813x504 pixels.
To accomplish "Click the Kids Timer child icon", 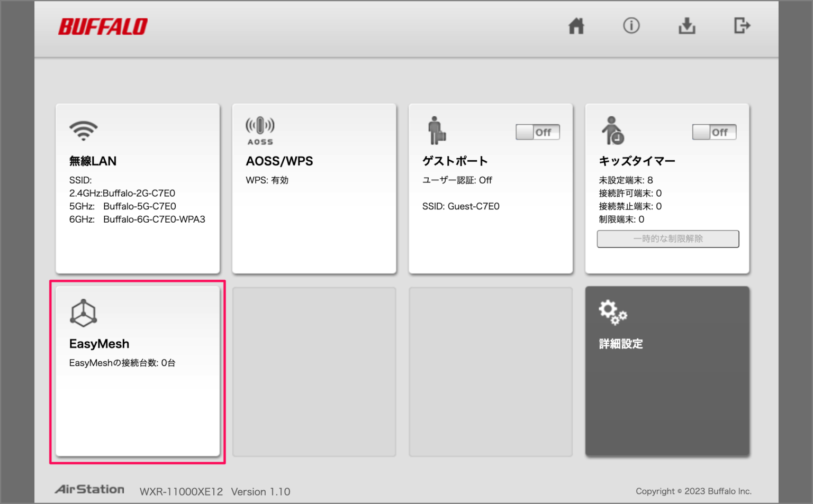I will coord(612,131).
